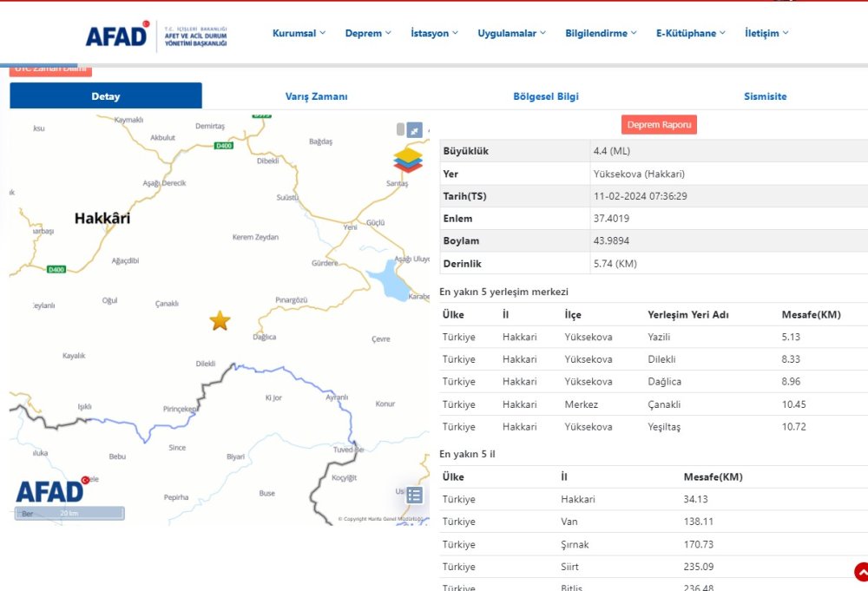
Task: Switch to the Varış Zamanı tab
Action: click(316, 96)
